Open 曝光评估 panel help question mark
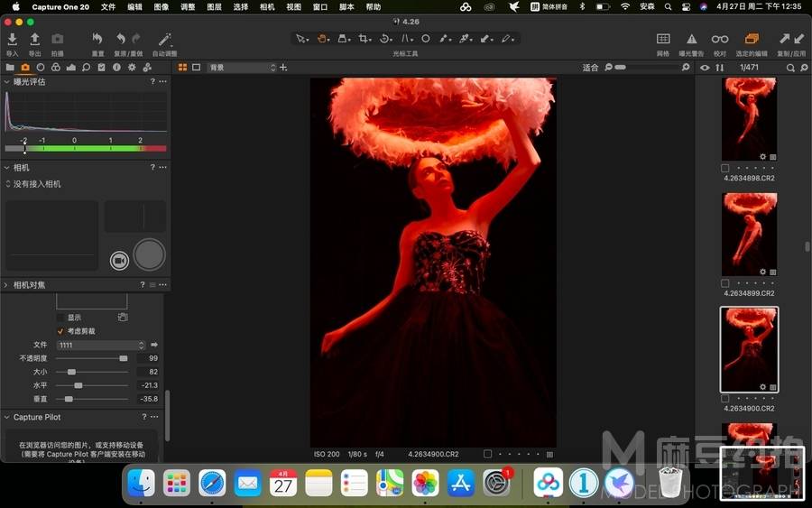 click(152, 81)
